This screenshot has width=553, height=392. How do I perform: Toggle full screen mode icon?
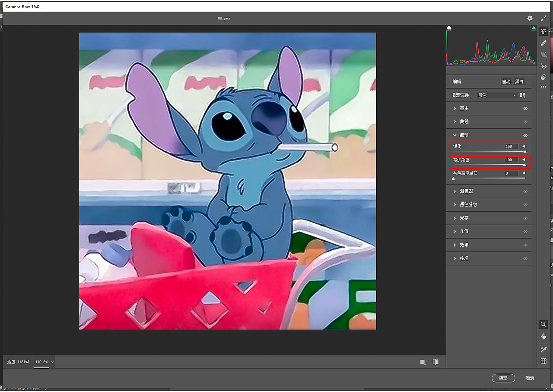point(543,18)
